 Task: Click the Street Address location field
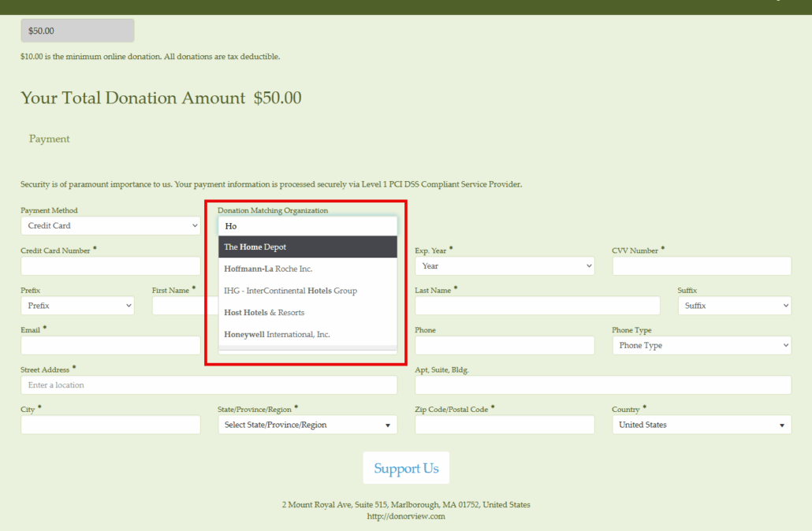209,385
